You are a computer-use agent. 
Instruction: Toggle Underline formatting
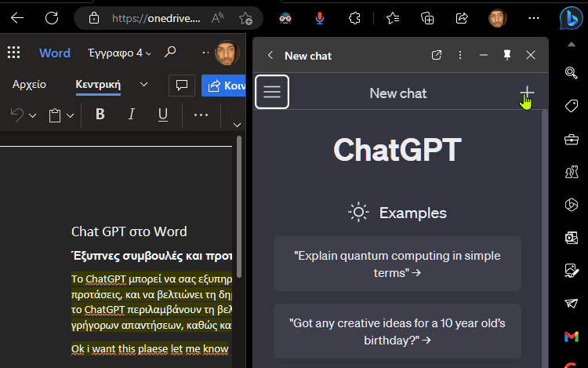(x=163, y=114)
